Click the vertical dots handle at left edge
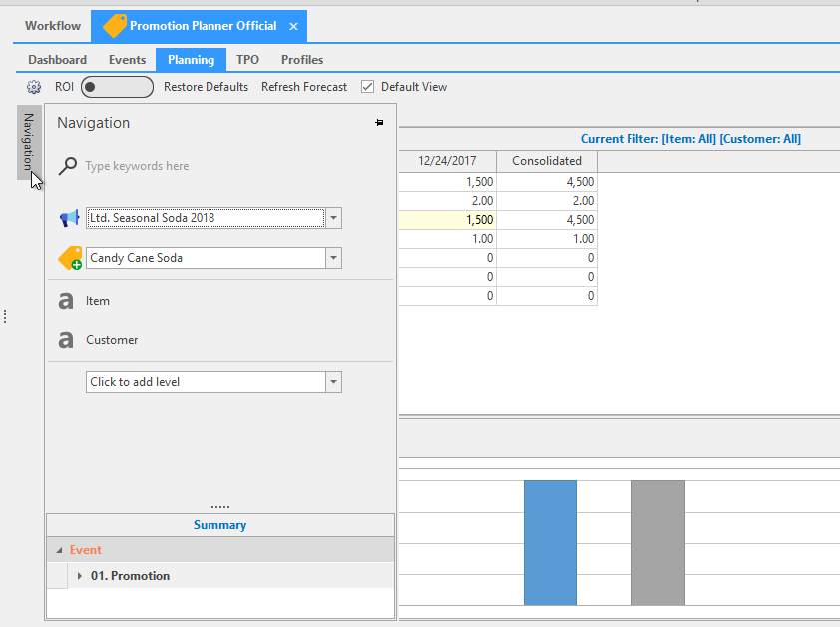The height and width of the screenshot is (627, 840). (x=5, y=316)
